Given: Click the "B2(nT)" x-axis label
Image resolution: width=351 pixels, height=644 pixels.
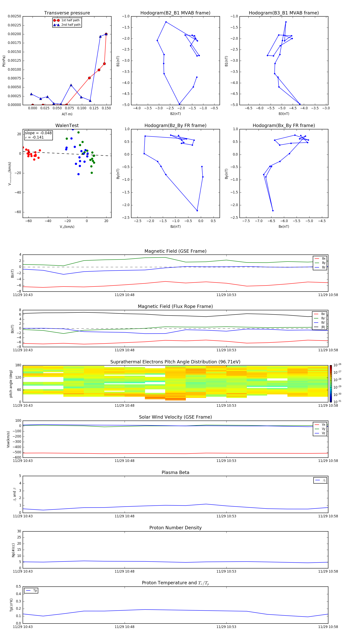Looking at the screenshot, I should (175, 114).
